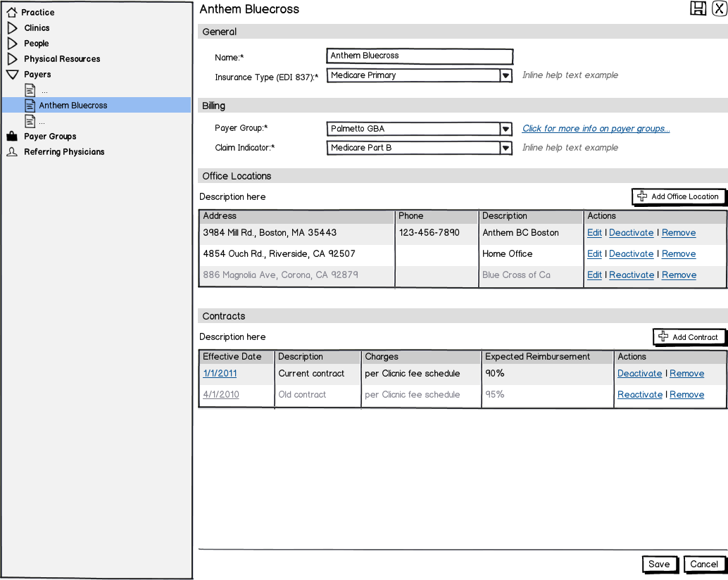Click the Practice home icon
Image resolution: width=728 pixels, height=580 pixels.
click(x=11, y=12)
